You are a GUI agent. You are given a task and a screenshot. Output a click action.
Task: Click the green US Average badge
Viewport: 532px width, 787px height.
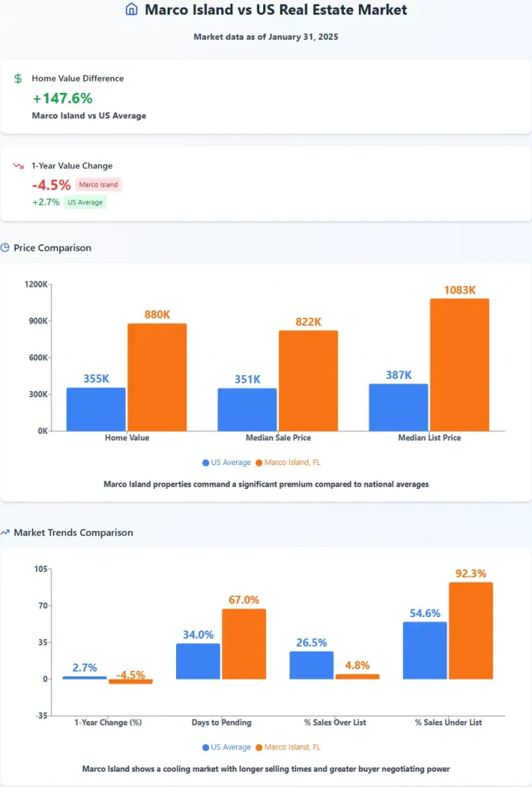(x=85, y=203)
